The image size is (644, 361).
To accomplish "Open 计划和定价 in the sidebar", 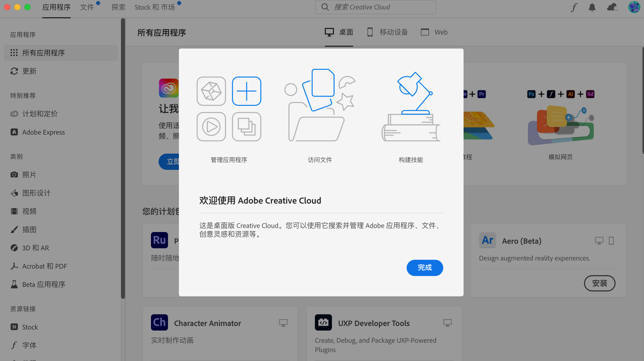I will coord(61,114).
